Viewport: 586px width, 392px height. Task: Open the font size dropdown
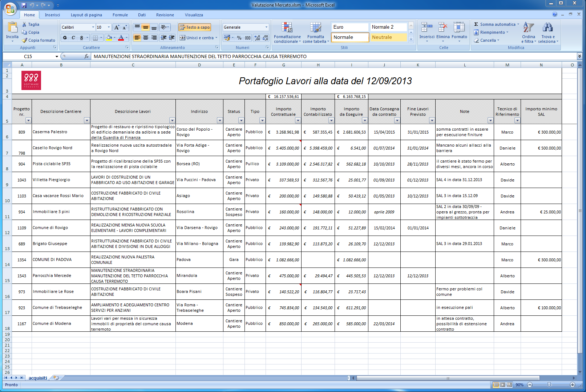109,27
